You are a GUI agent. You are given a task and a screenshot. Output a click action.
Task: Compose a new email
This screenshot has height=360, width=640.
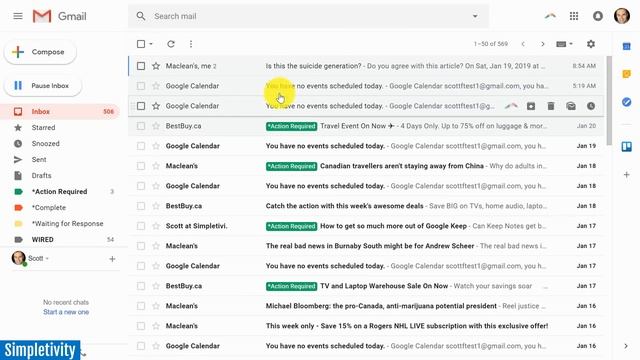point(40,52)
